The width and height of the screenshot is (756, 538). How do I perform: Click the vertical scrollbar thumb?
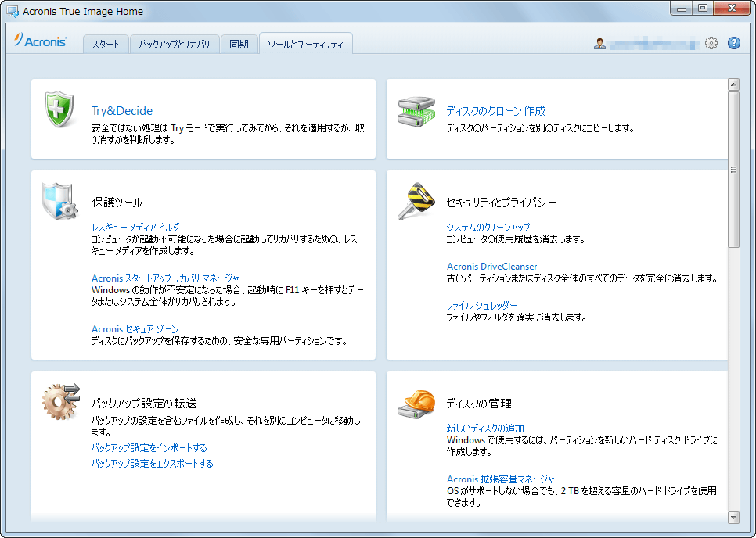coord(733,170)
